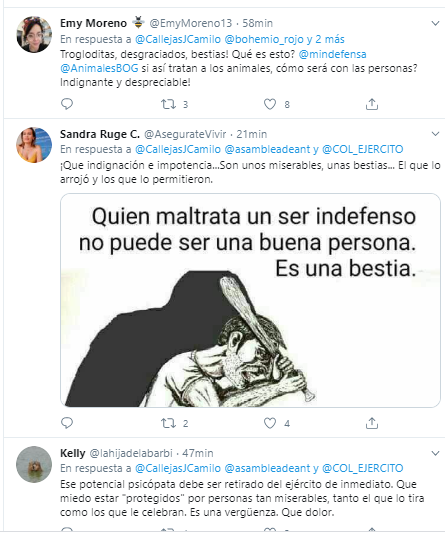Open @bohemio_rojo profile from Emy's reply
Image resolution: width=445 pixels, height=536 pixels.
264,39
